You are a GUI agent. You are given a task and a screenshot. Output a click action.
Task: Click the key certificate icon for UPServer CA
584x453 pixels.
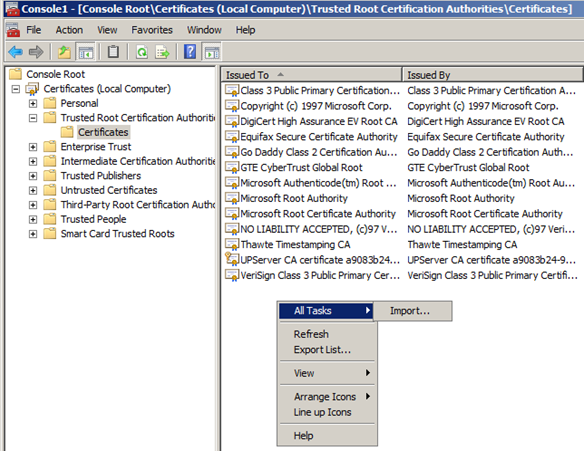tap(232, 259)
